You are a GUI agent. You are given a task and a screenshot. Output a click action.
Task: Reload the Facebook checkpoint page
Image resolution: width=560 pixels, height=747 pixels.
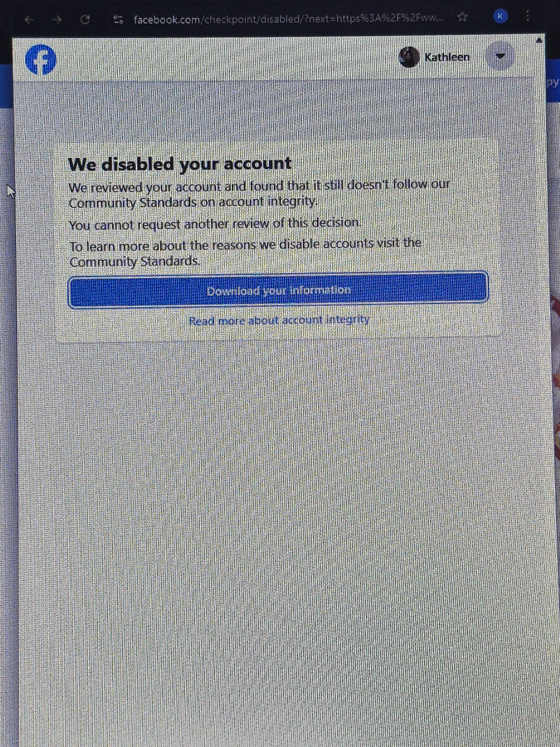(x=85, y=20)
